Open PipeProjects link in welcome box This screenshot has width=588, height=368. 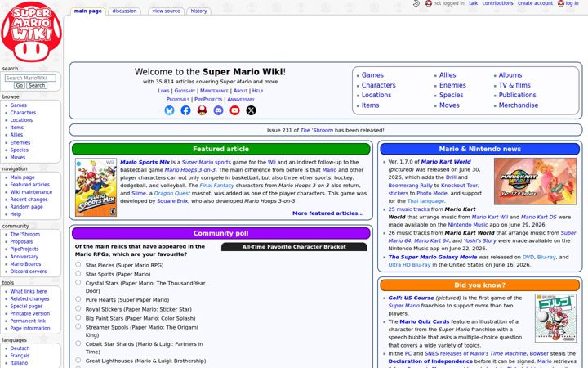pyautogui.click(x=208, y=100)
